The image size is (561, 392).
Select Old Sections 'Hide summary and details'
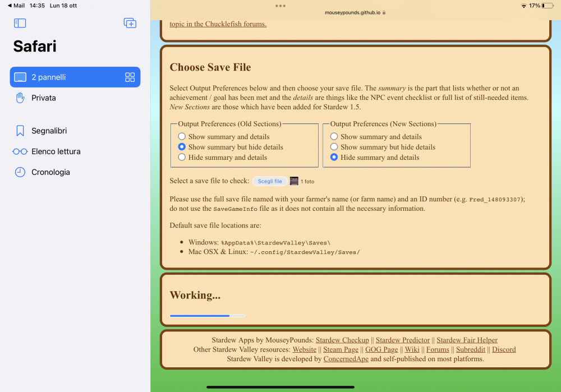182,158
